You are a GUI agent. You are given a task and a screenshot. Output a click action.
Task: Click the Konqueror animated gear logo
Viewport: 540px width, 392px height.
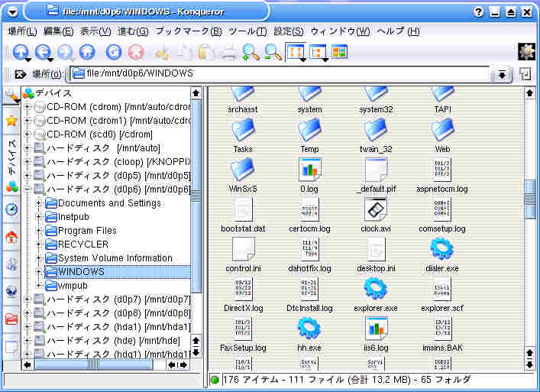pyautogui.click(x=526, y=52)
